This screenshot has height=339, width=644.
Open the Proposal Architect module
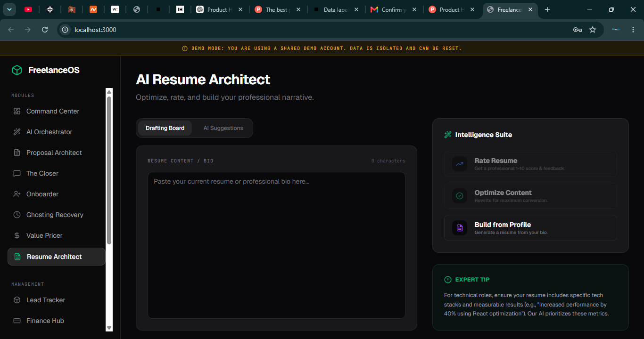click(56, 153)
